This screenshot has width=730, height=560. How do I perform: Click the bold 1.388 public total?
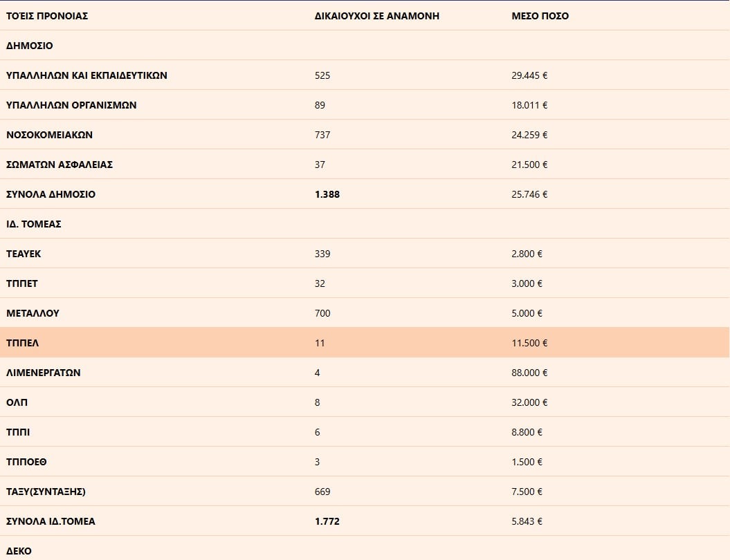tap(327, 194)
